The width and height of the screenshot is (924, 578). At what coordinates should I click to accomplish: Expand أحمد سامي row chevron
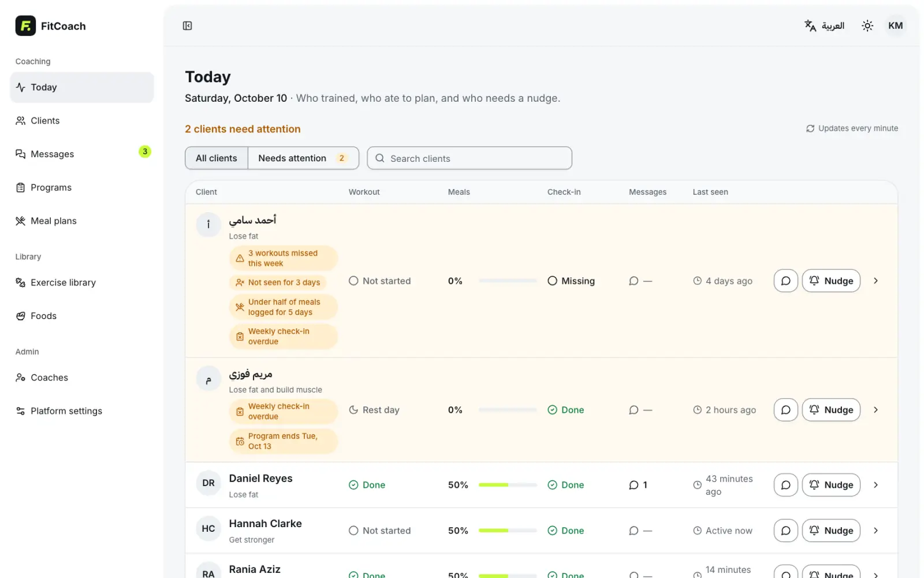875,281
